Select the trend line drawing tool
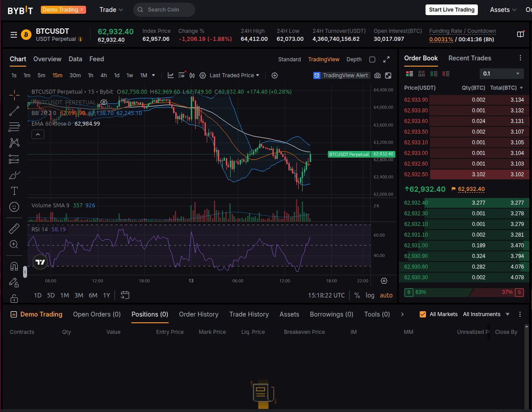This screenshot has width=532, height=412. pos(14,111)
